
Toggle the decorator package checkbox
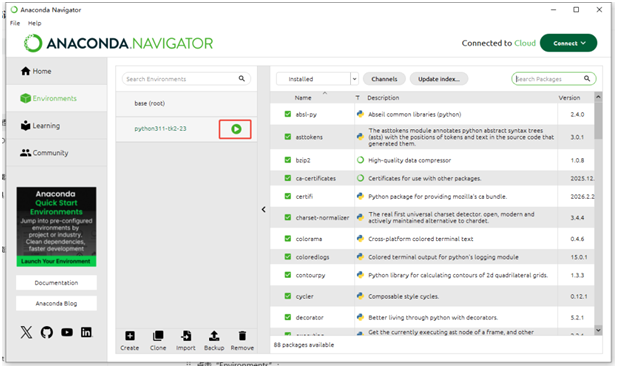pos(288,317)
